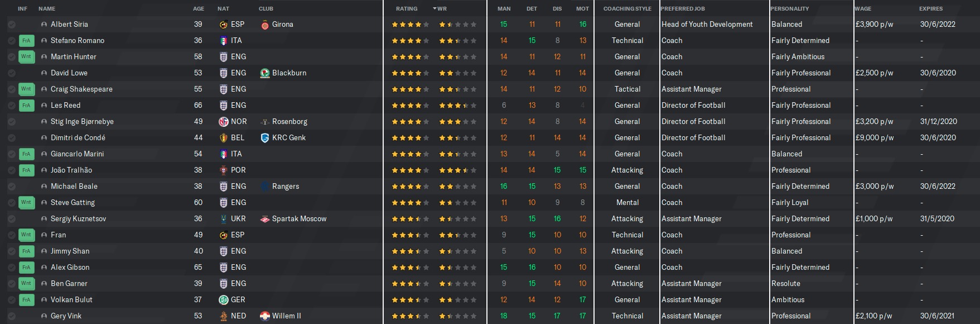Select the row checkbox for David Lowe

point(12,73)
